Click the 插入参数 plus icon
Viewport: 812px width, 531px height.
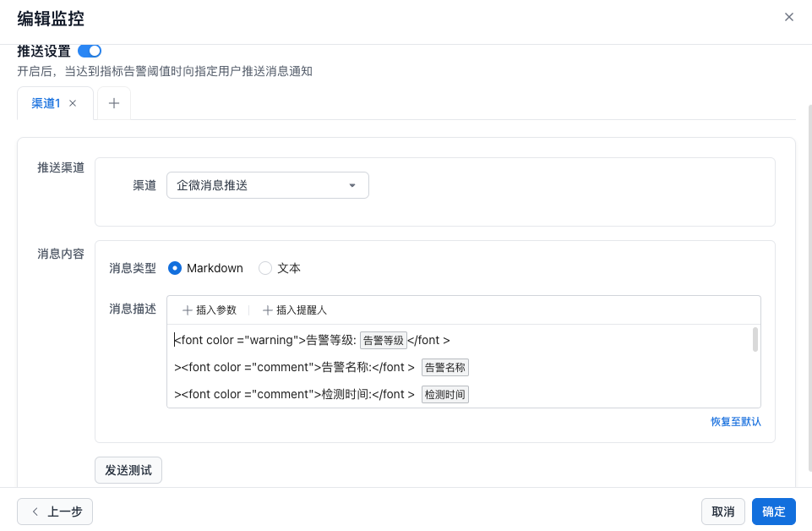point(188,310)
